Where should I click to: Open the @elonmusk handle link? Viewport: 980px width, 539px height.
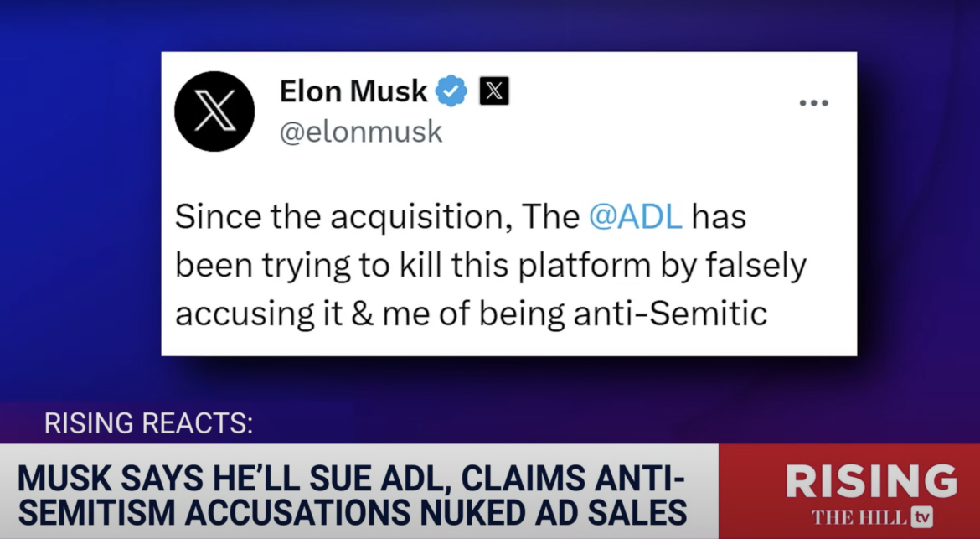(360, 132)
